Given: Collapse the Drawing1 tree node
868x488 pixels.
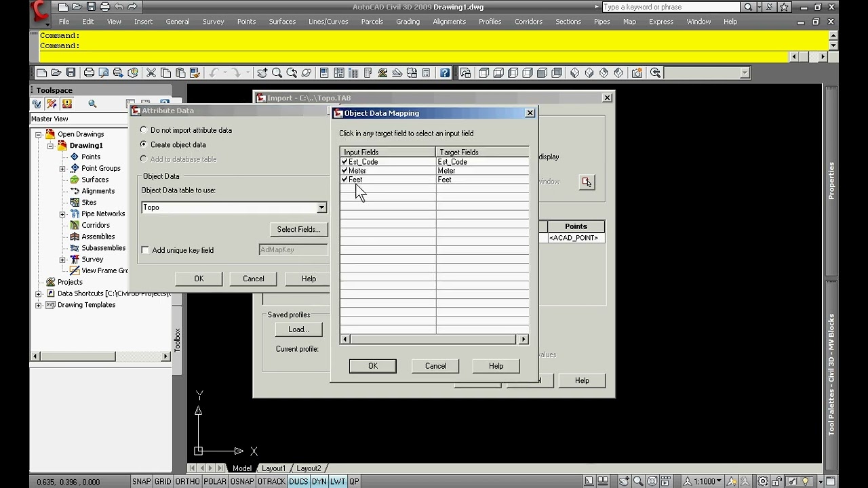Looking at the screenshot, I should click(x=50, y=146).
